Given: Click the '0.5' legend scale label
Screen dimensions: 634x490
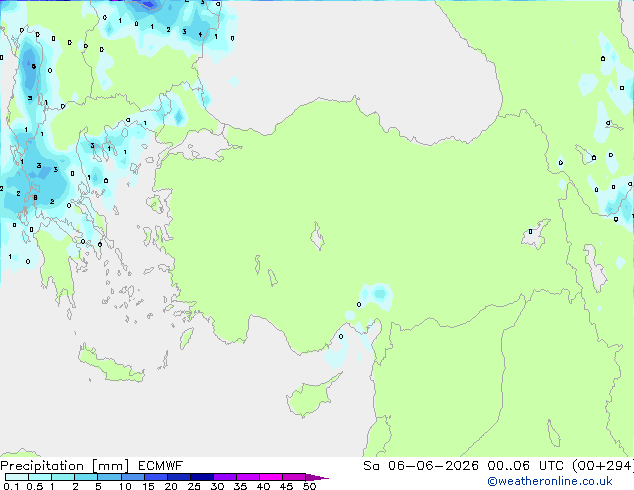Looking at the screenshot, I should coord(35,486).
